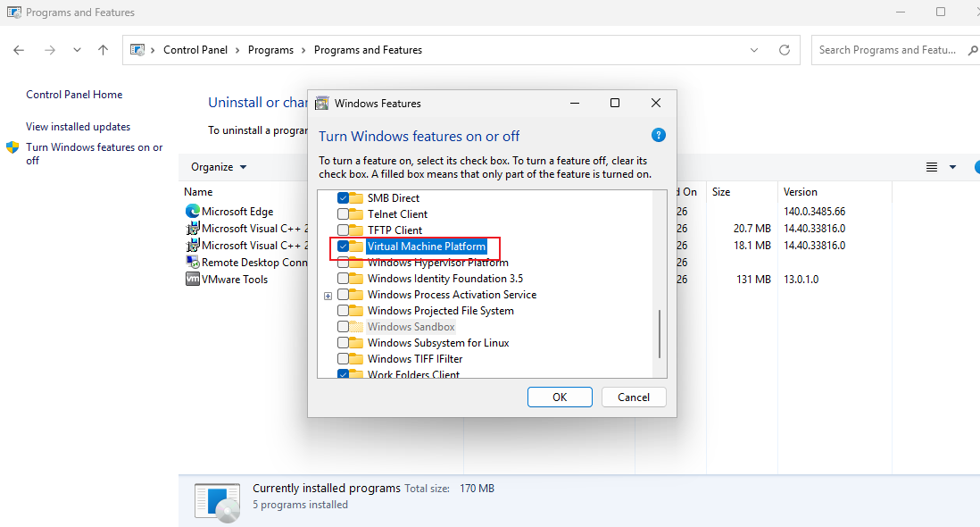980x527 pixels.
Task: Click the features list vertical scrollbar
Action: point(660,334)
